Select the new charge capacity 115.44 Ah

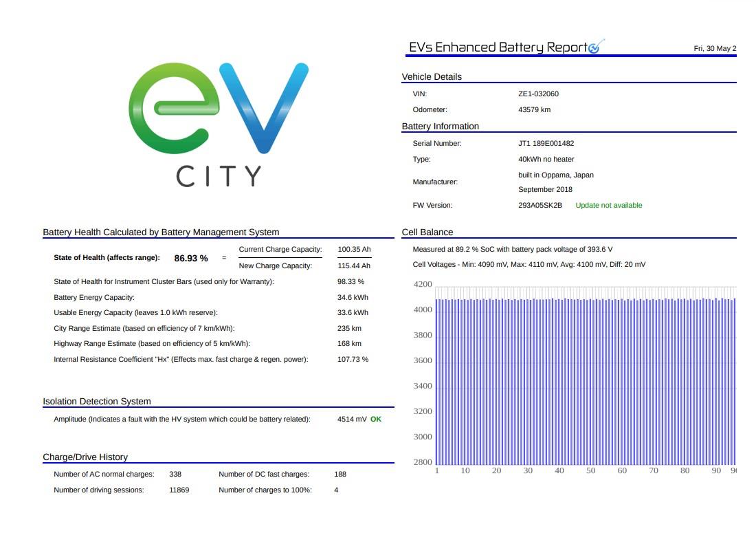tap(355, 265)
